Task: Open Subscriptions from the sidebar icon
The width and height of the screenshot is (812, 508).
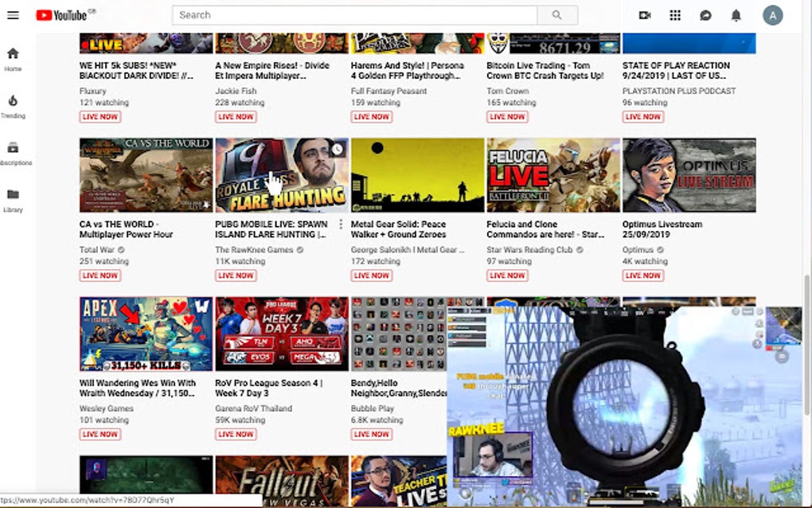Action: point(14,149)
